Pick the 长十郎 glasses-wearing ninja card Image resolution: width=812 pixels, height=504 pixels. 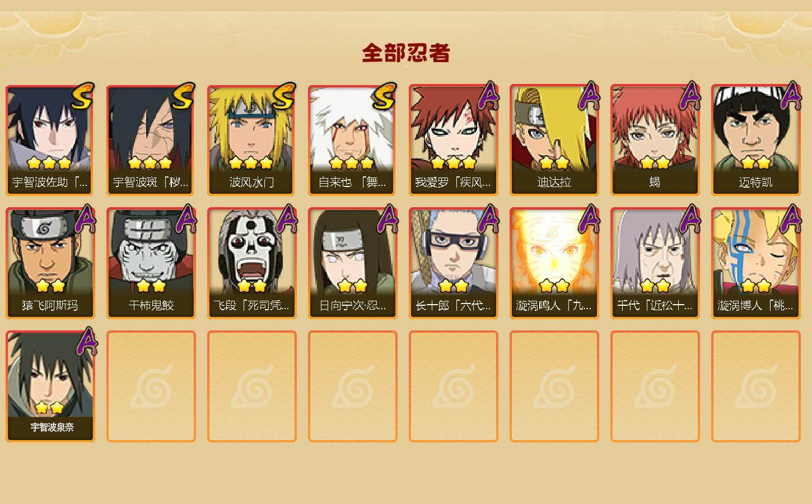coord(453,263)
